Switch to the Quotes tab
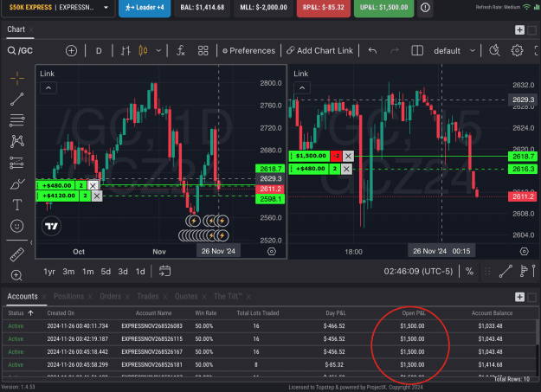Image resolution: width=541 pixels, height=392 pixels. tap(186, 297)
